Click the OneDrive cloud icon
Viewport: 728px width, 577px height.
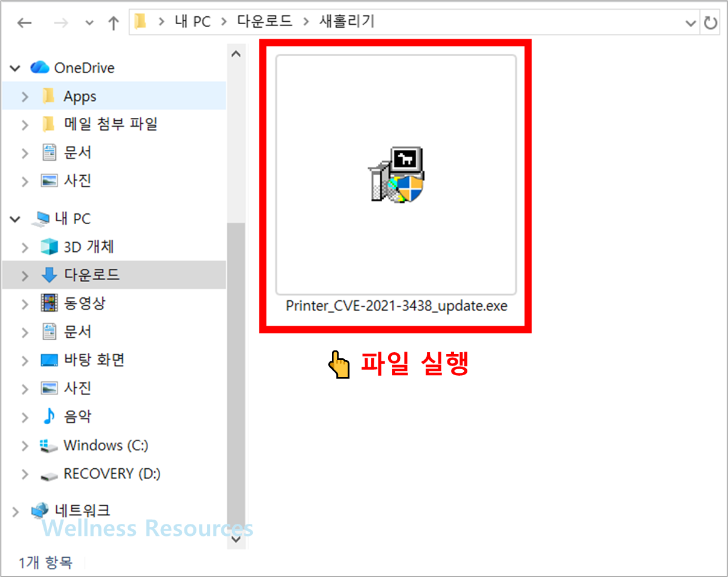pos(40,68)
